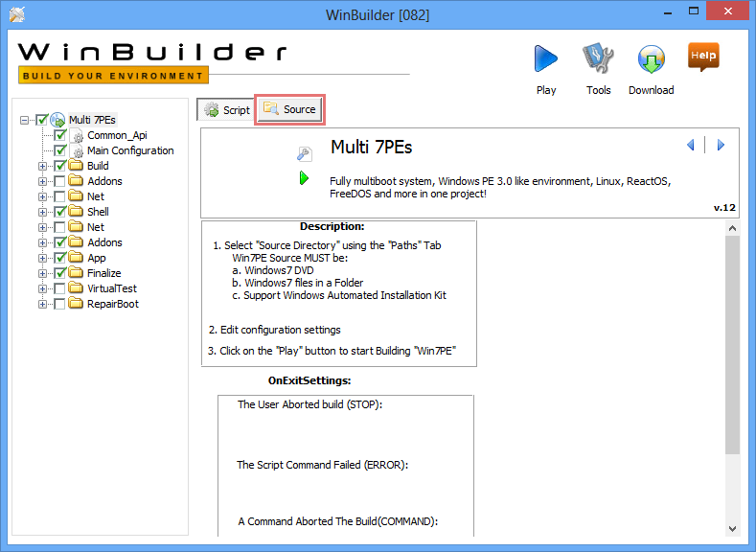
Task: Open the Tools wrench icon
Action: [598, 58]
